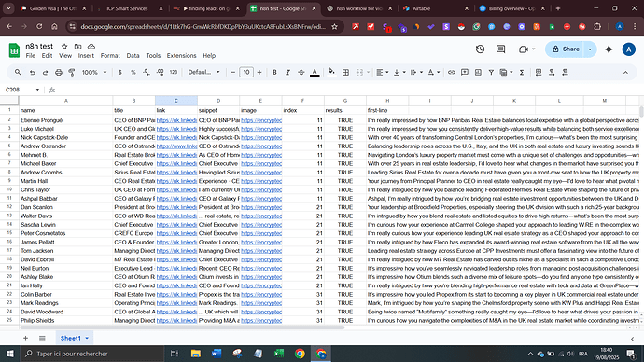Open the Google account avatar
The width and height of the screenshot is (644, 362).
[628, 49]
